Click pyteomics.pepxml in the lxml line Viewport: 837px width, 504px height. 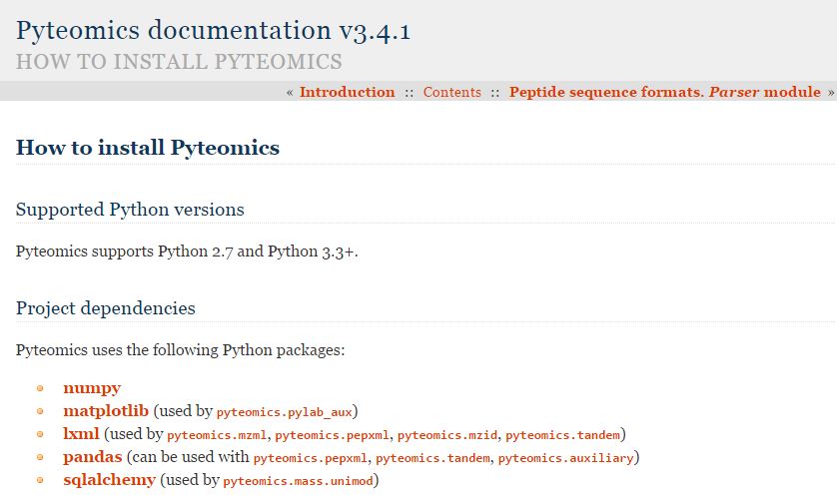click(332, 435)
